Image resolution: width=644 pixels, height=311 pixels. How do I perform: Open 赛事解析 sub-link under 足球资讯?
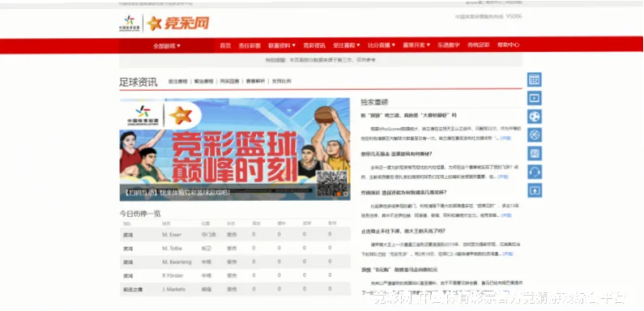point(255,81)
